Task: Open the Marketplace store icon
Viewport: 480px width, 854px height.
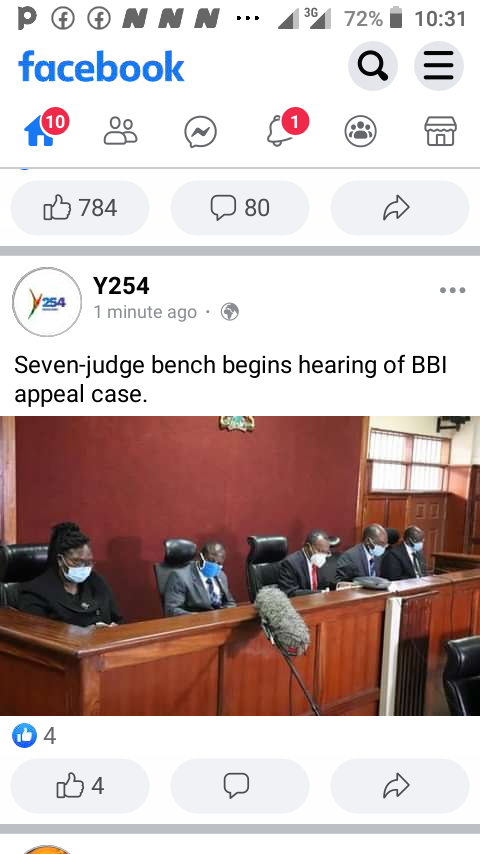Action: click(440, 131)
